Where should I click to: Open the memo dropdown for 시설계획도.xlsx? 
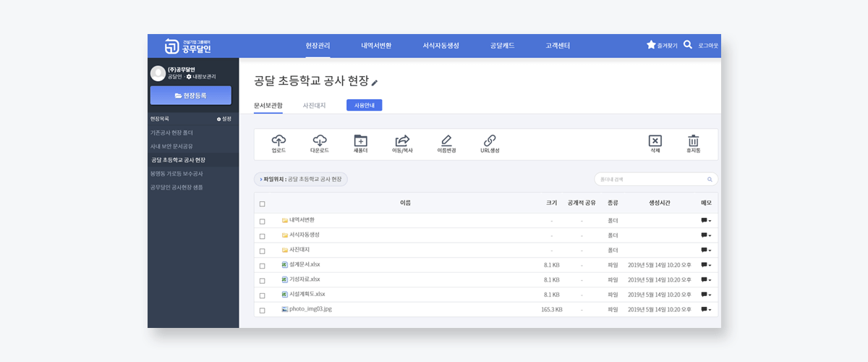[706, 295]
